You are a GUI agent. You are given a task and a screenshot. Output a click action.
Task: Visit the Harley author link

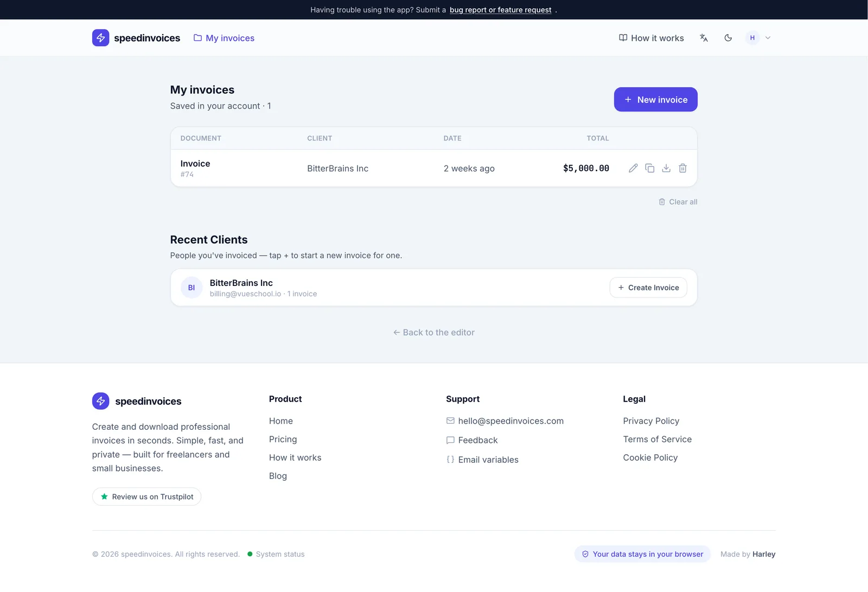pos(764,554)
